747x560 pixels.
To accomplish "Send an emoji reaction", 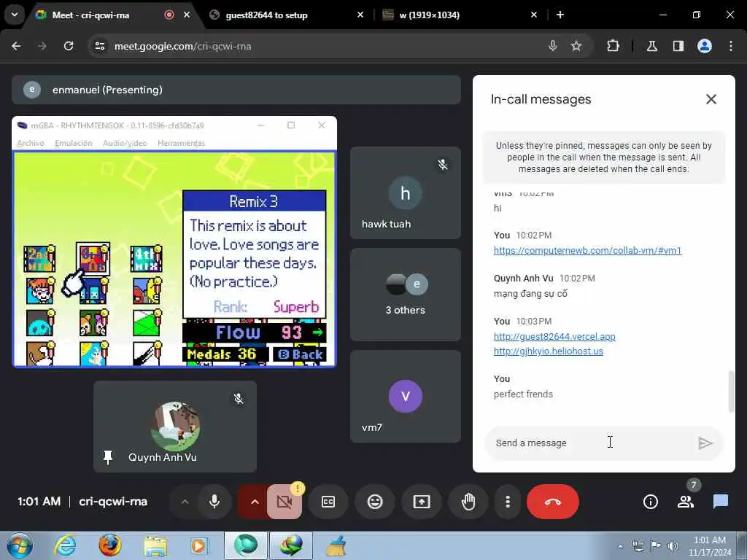I will point(375,502).
